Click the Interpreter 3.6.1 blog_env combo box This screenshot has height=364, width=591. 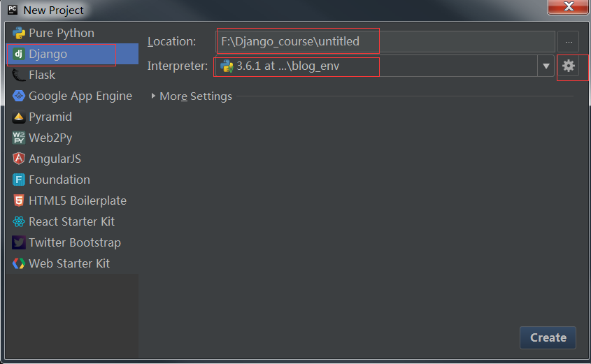tap(385, 66)
